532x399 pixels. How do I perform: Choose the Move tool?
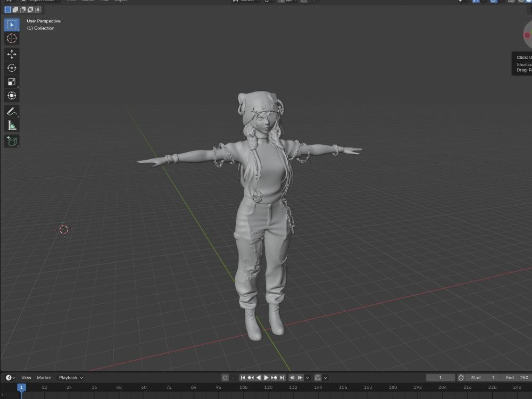12,54
